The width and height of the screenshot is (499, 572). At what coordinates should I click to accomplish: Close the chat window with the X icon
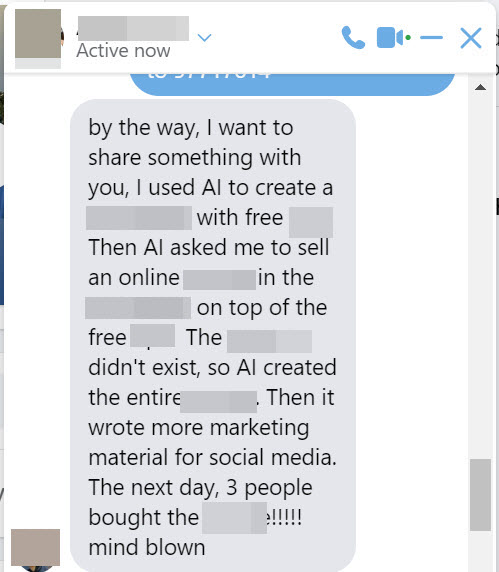[x=471, y=38]
